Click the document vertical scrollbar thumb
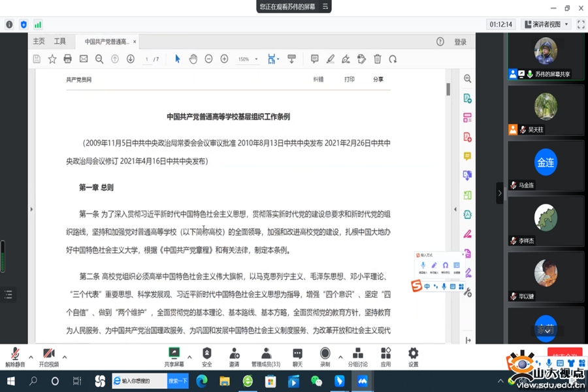 pyautogui.click(x=448, y=89)
